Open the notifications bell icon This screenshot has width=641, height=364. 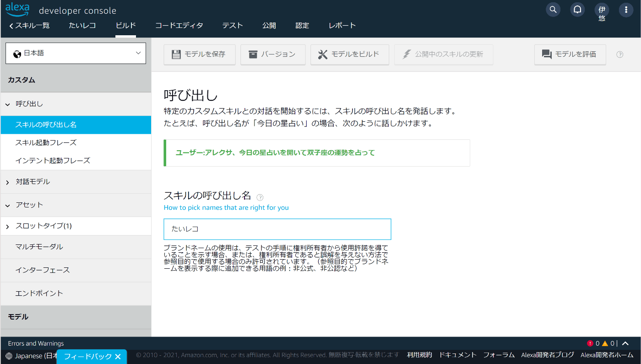coord(577,9)
